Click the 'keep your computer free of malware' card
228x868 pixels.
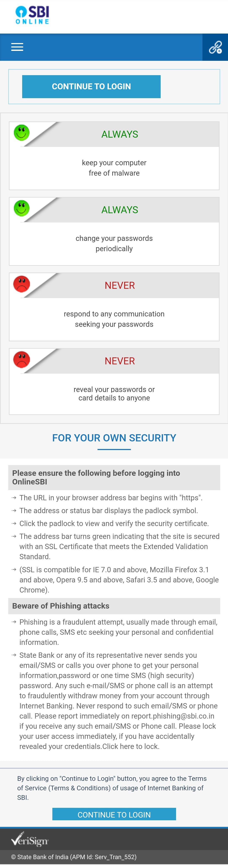coord(114,168)
